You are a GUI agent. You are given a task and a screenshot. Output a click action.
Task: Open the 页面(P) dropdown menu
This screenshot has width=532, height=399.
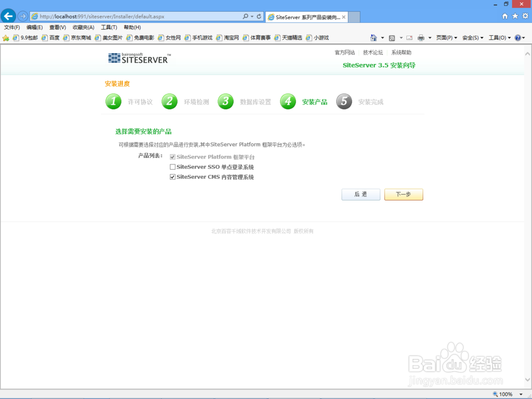(x=445, y=38)
